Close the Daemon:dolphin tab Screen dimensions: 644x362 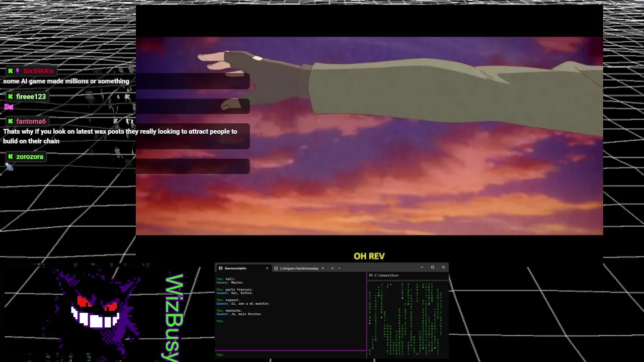pyautogui.click(x=267, y=268)
